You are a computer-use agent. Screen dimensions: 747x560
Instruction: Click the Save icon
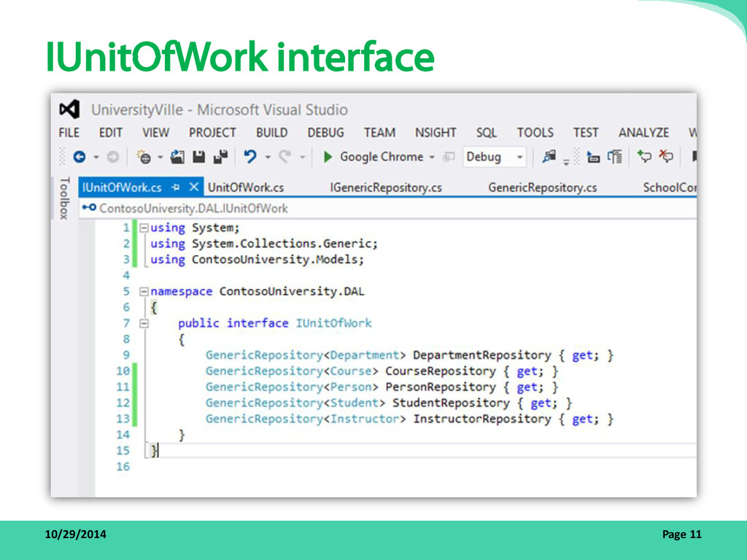[198, 157]
